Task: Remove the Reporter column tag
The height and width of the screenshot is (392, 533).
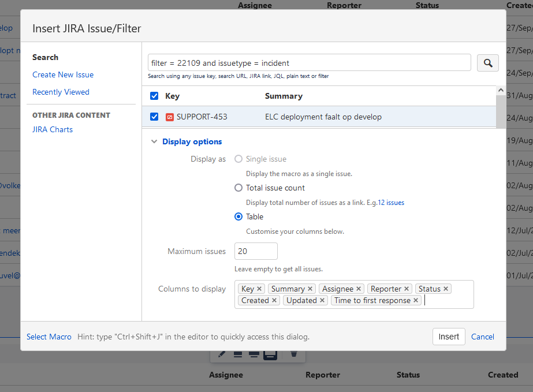Action: [406, 289]
